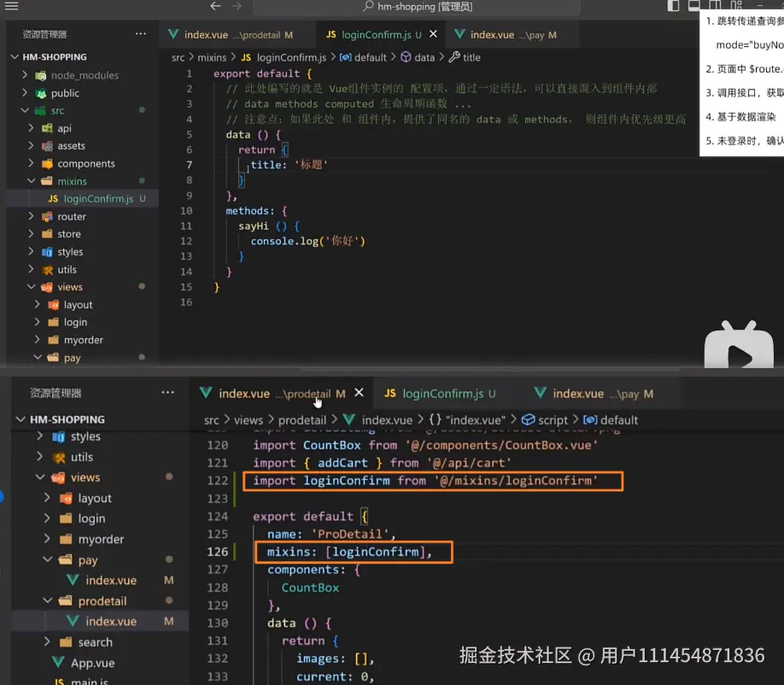The image size is (784, 685).
Task: Click the views breadcrumb in the lower editor
Action: pos(248,420)
